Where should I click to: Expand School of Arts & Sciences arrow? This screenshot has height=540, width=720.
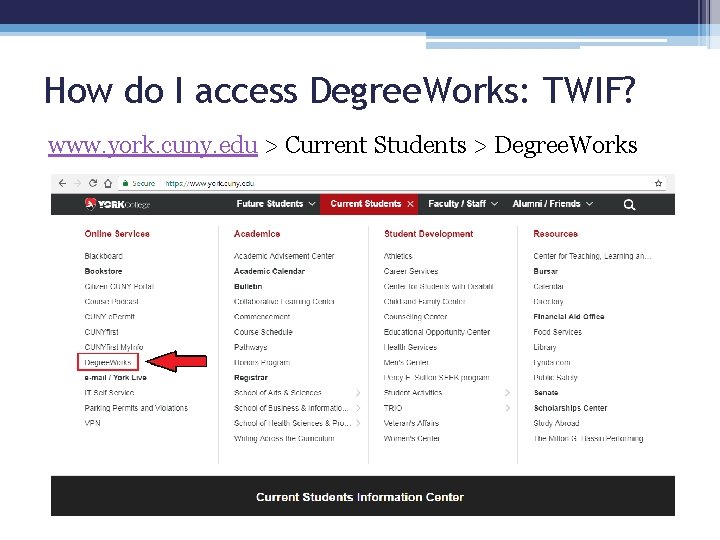[x=358, y=393]
